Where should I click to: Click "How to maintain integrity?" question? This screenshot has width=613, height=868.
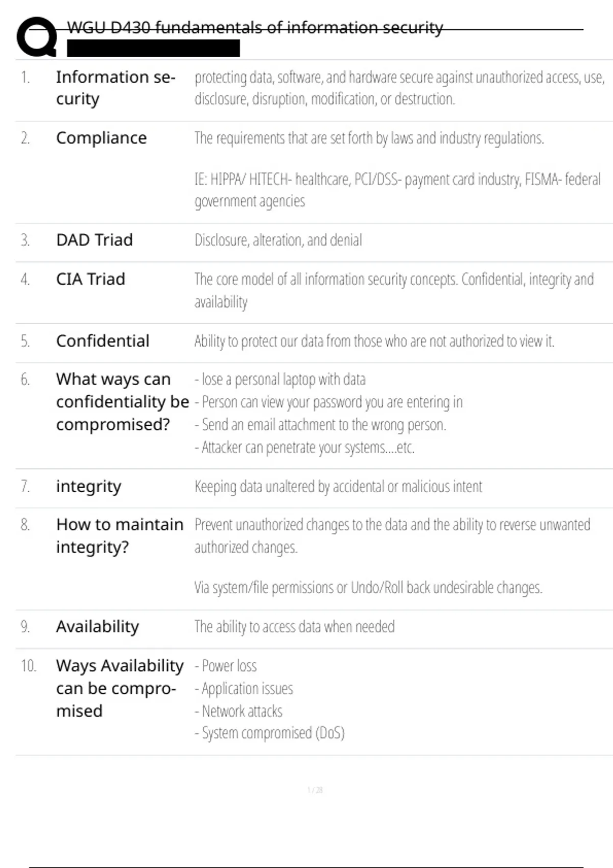coord(120,536)
